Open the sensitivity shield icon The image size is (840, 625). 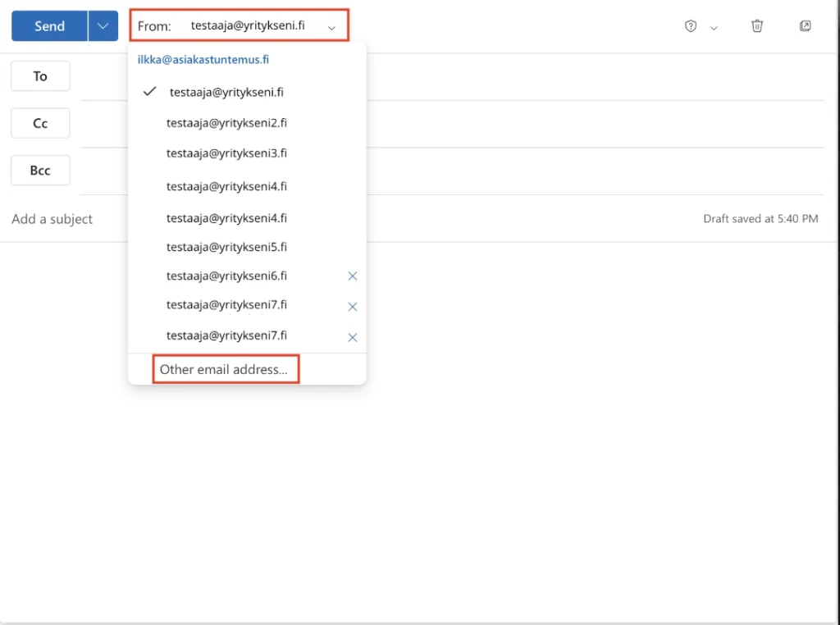coord(691,25)
